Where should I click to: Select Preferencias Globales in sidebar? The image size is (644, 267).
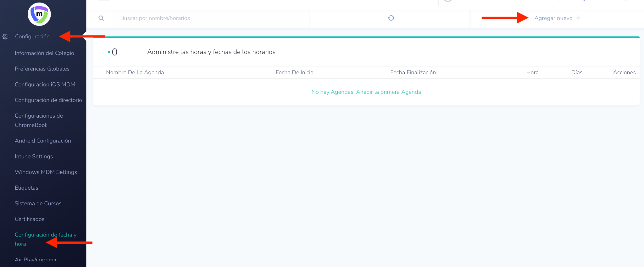point(42,69)
